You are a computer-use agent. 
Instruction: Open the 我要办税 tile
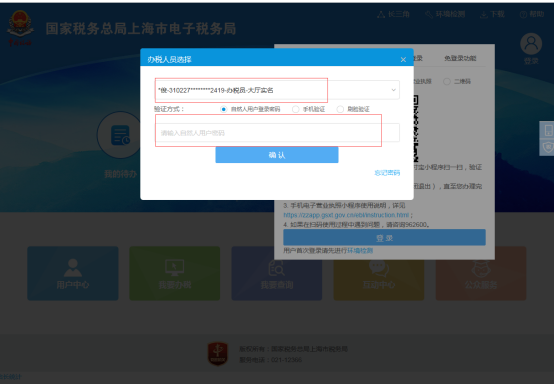tap(175, 273)
